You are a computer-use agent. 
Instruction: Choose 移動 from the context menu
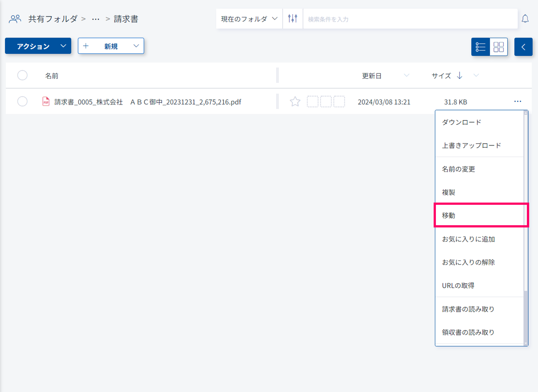[x=448, y=215]
